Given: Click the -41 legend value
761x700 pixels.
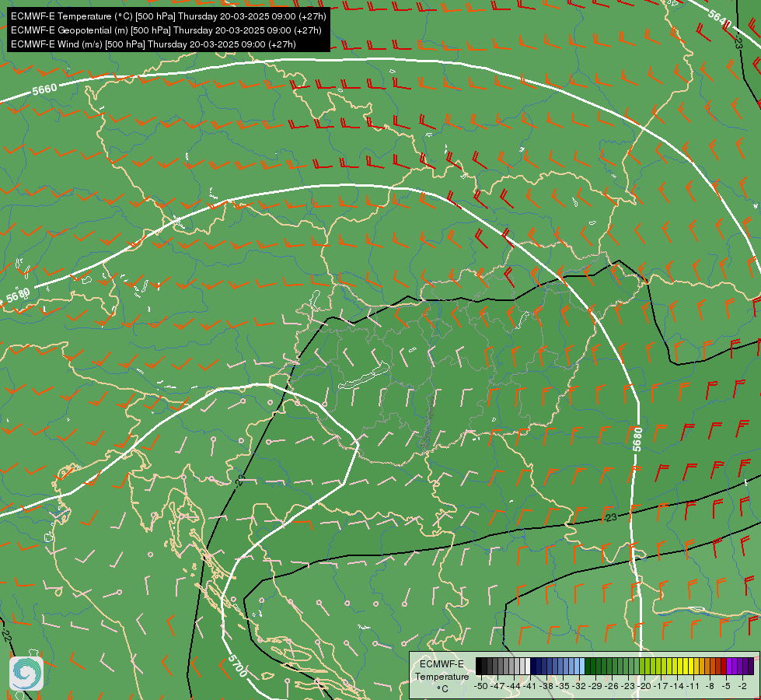Looking at the screenshot, I should (529, 686).
